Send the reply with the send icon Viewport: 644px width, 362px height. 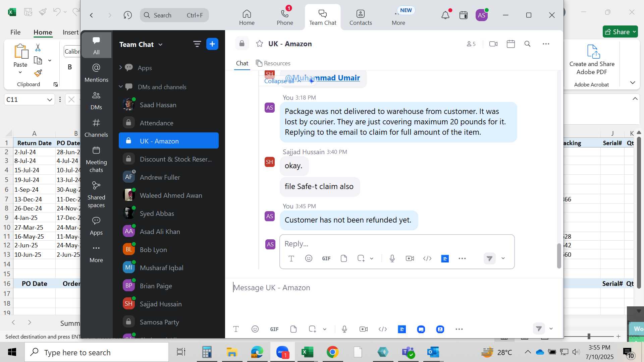(489, 258)
